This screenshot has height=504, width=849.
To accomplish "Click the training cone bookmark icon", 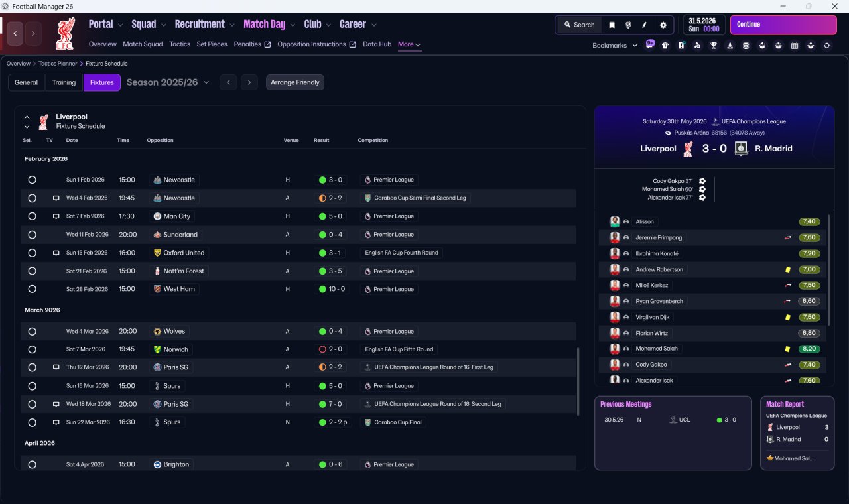I will click(x=730, y=46).
